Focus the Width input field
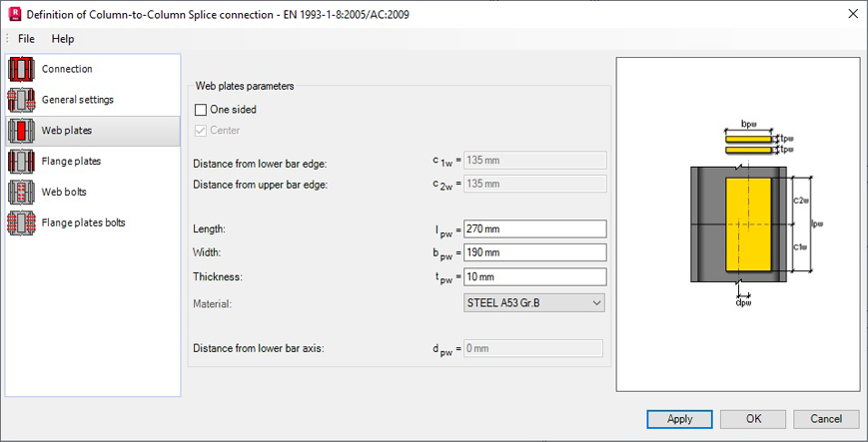 coord(535,253)
